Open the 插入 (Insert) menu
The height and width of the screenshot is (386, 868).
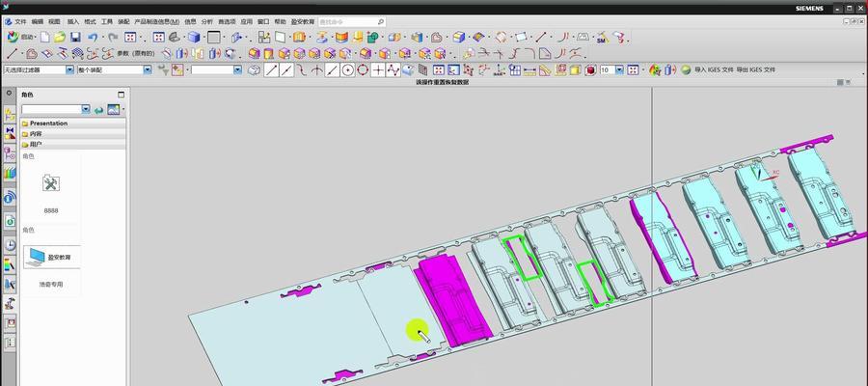(x=73, y=21)
